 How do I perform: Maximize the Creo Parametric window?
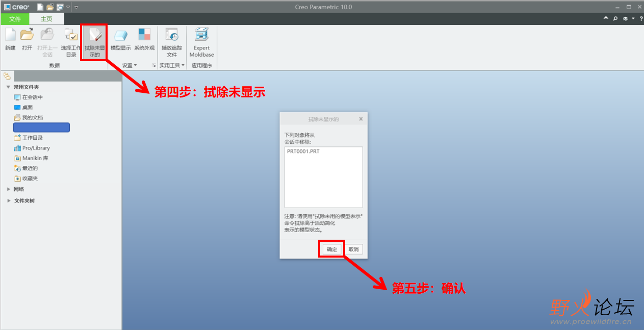(629, 7)
